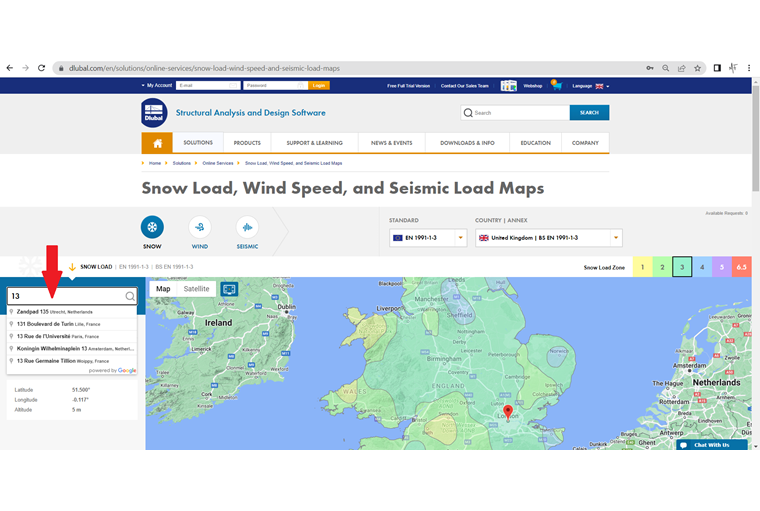Click the orange Login button
Image resolution: width=760 pixels, height=511 pixels.
tap(319, 85)
